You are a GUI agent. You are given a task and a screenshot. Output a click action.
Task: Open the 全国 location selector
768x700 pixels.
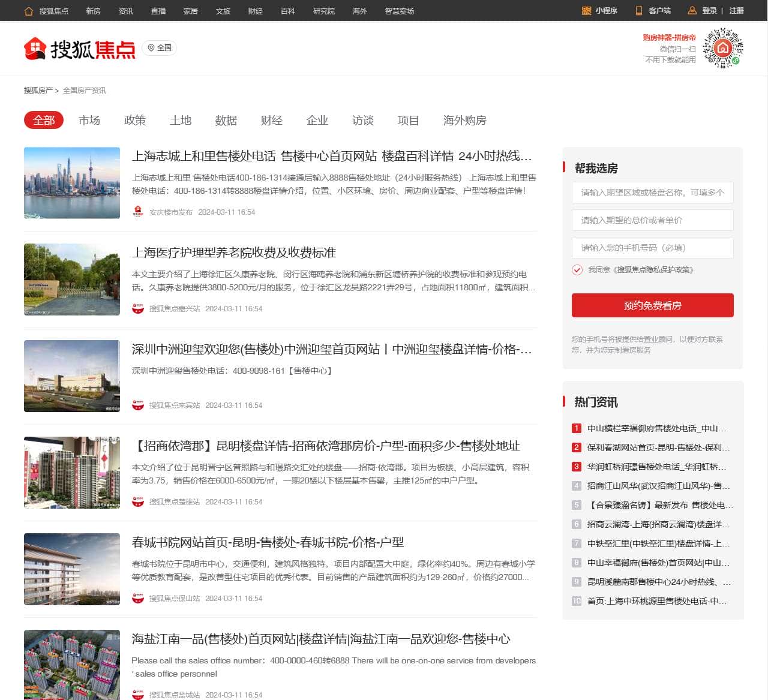[x=160, y=48]
